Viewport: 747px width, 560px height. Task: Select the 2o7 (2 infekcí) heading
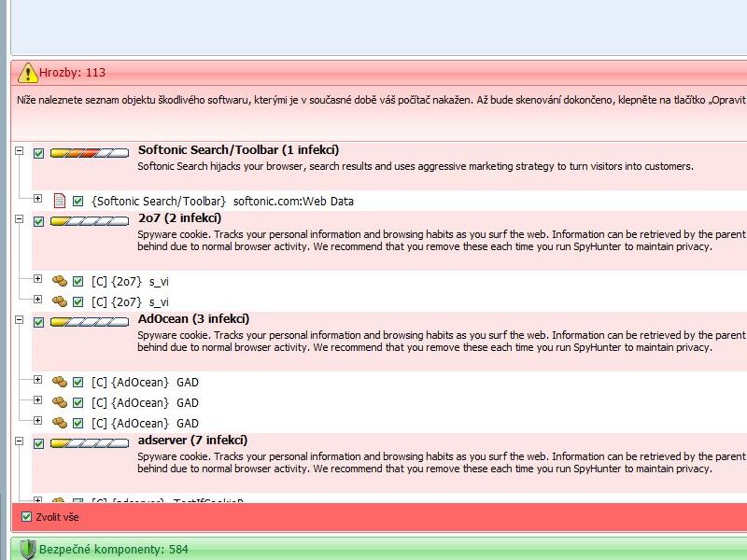(x=179, y=218)
